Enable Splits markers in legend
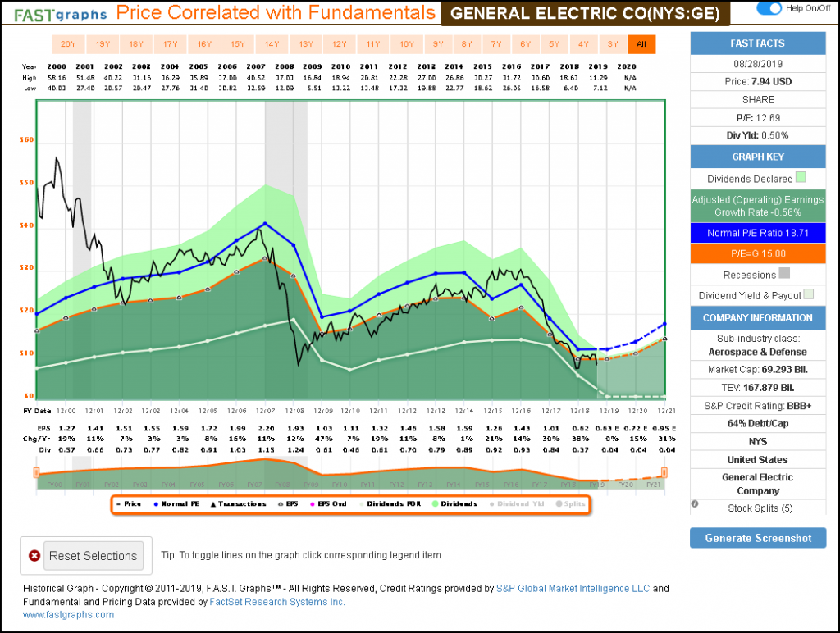 (x=570, y=503)
